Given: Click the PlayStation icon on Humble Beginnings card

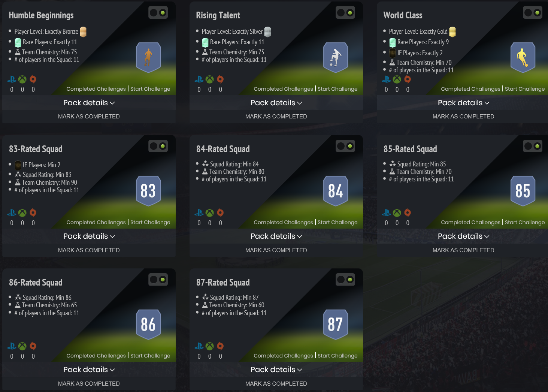Looking at the screenshot, I should [x=12, y=79].
